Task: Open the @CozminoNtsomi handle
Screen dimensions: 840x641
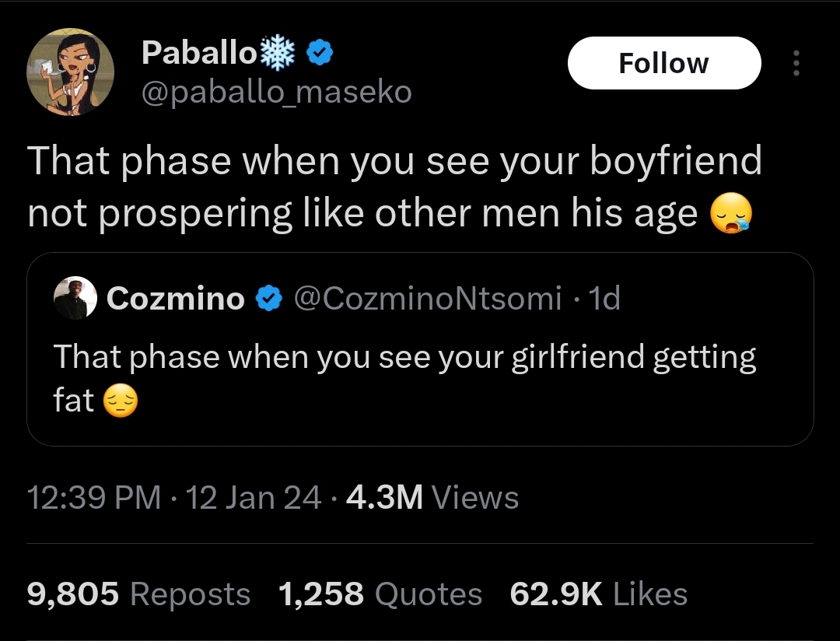Action: [427, 299]
